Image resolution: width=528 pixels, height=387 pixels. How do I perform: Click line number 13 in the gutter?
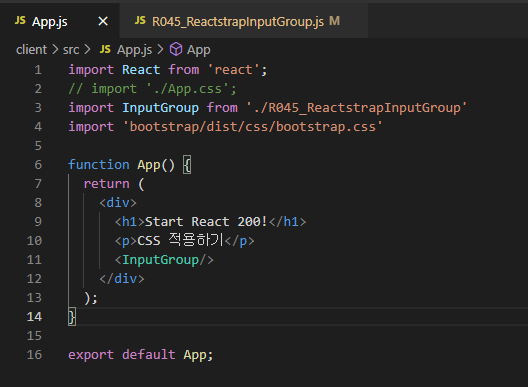pyautogui.click(x=34, y=298)
